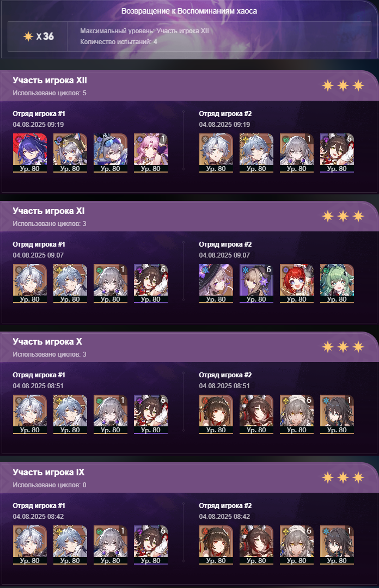
Task: Select the red-haired character in XI squad #2
Action: point(296,284)
